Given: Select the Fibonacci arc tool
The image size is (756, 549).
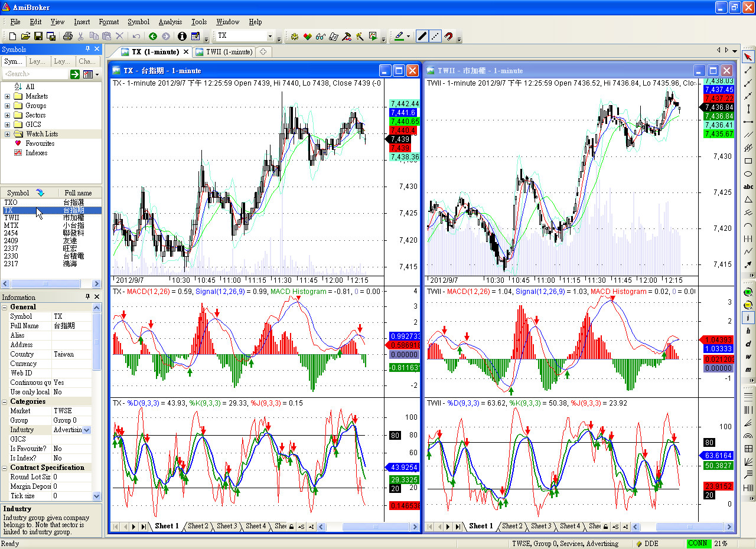Looking at the screenshot, I should point(748,436).
